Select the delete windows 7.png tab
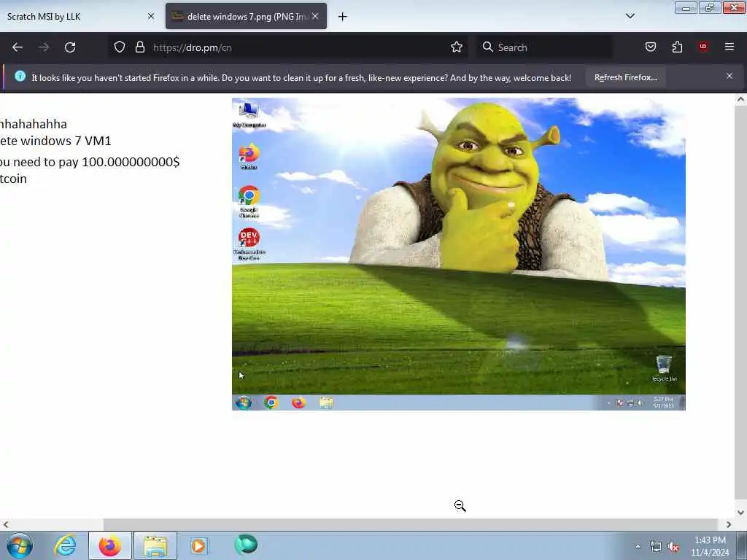The image size is (747, 560). click(x=246, y=16)
